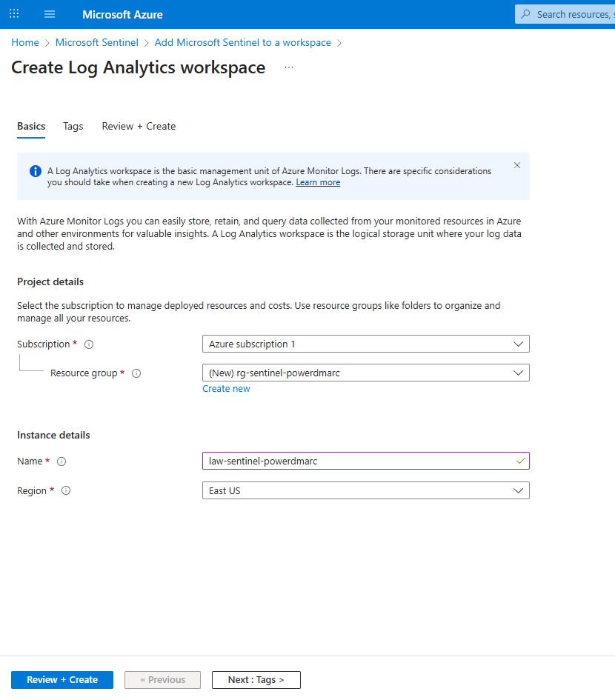Screen dimensions: 615x700
Task: Dismiss the info banner with X
Action: [x=516, y=165]
